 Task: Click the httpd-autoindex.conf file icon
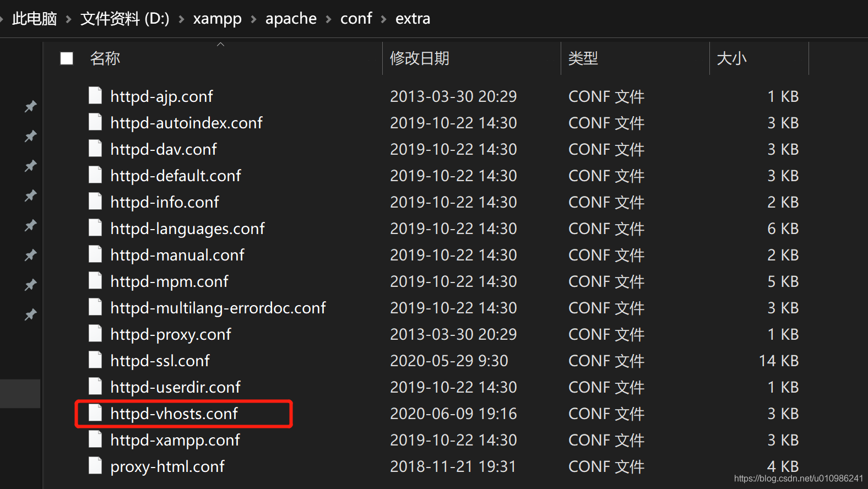point(95,122)
